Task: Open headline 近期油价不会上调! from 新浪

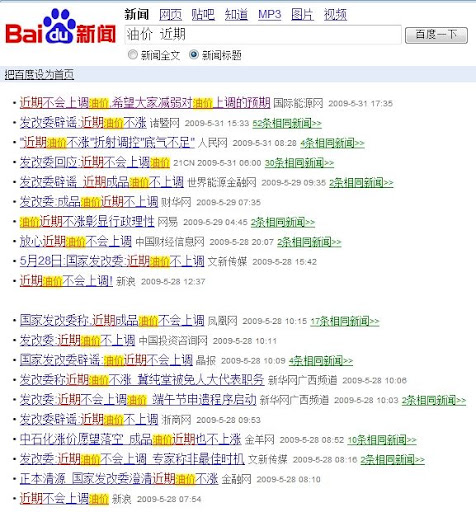Action: point(66,281)
